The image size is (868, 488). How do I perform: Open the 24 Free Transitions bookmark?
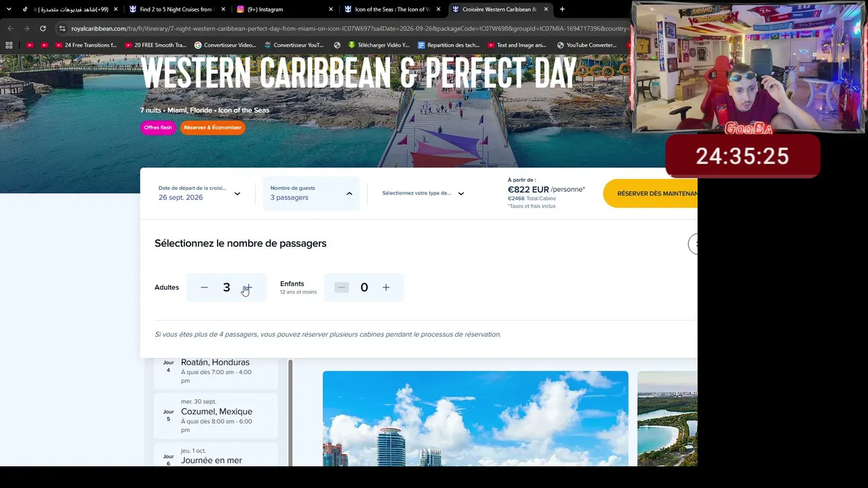(x=86, y=45)
